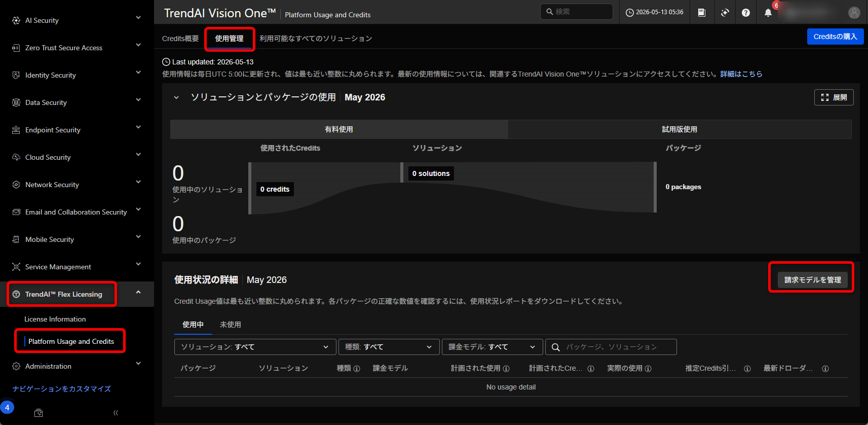868x425 pixels.
Task: Click ナビゲーションをカスタマイズ link
Action: 62,389
